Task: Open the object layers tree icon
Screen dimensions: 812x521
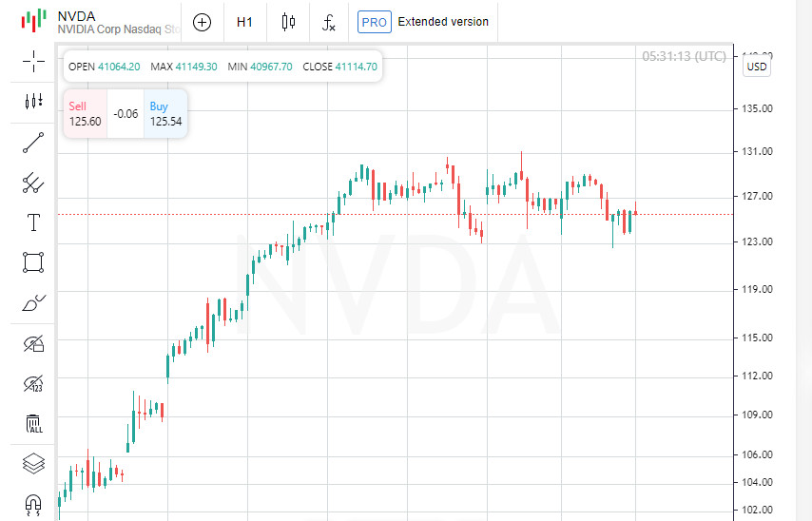Action: click(x=33, y=463)
